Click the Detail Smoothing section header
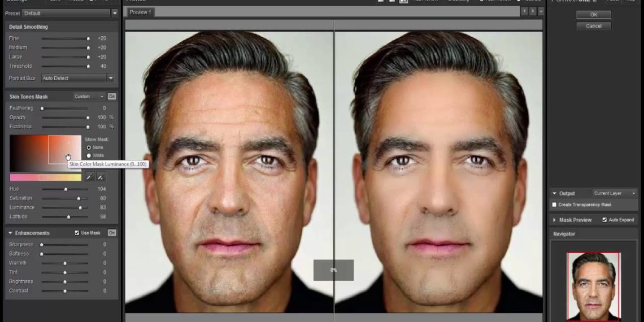Image resolution: width=644 pixels, height=322 pixels. click(x=28, y=27)
